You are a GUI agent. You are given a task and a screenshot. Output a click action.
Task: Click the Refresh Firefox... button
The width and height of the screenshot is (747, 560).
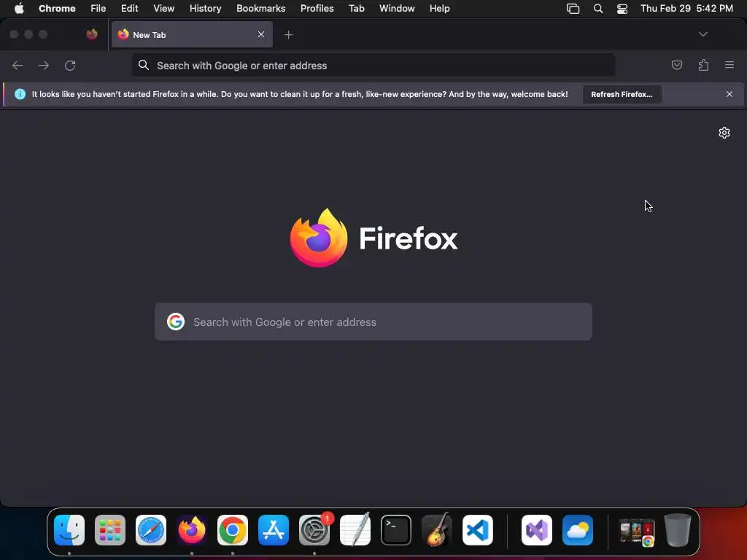[622, 94]
